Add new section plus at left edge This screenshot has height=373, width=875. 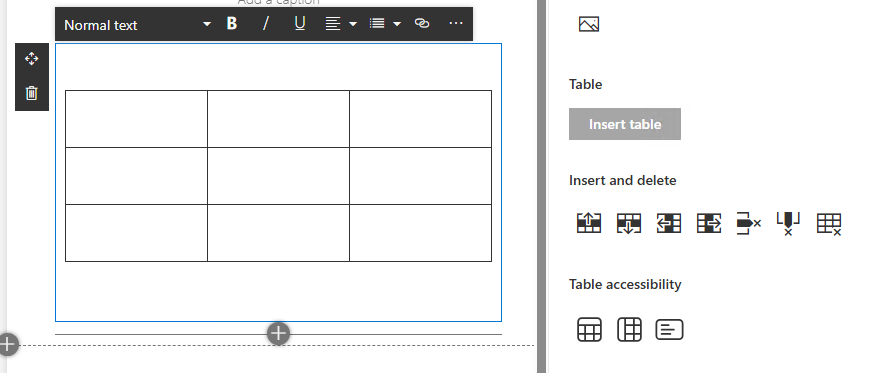click(7, 345)
